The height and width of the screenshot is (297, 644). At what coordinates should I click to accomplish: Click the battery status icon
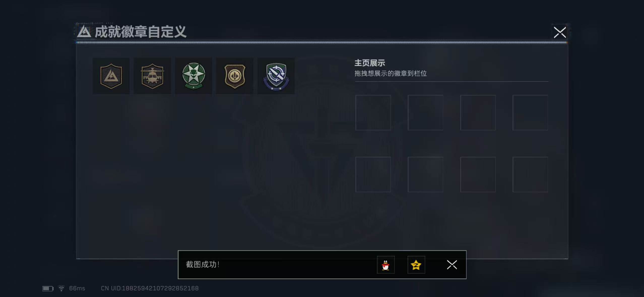tap(48, 288)
